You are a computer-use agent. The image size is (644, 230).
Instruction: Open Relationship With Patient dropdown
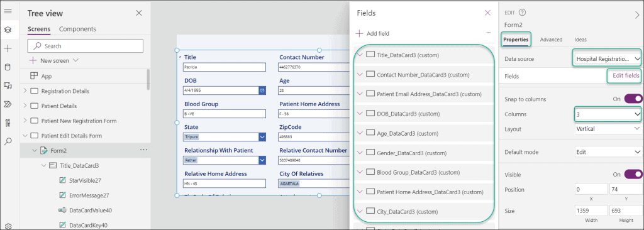(262, 160)
